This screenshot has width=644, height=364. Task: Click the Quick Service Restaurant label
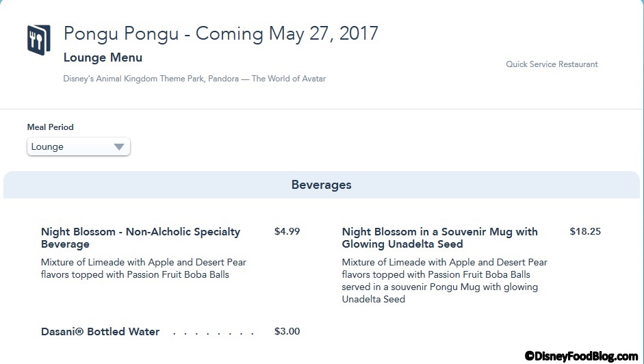[x=552, y=64]
